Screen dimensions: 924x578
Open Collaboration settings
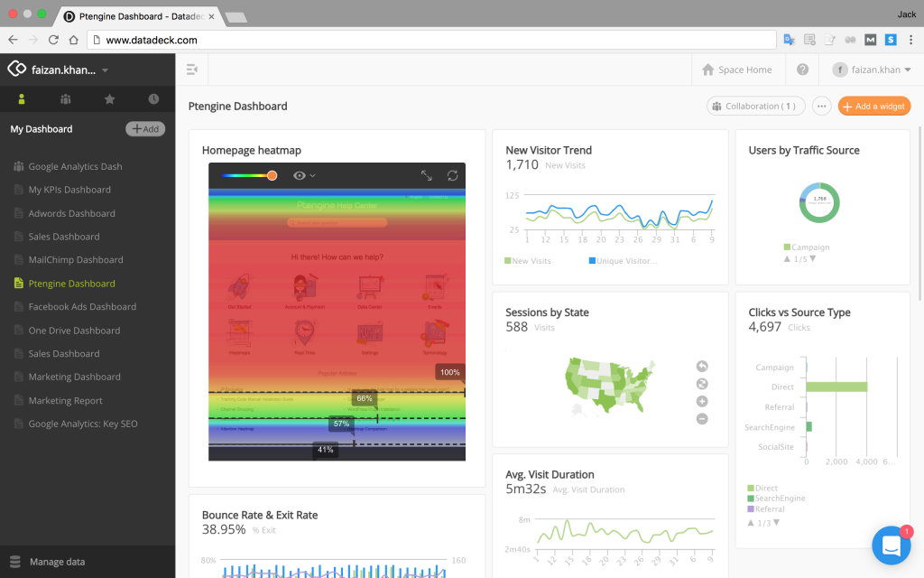(755, 106)
